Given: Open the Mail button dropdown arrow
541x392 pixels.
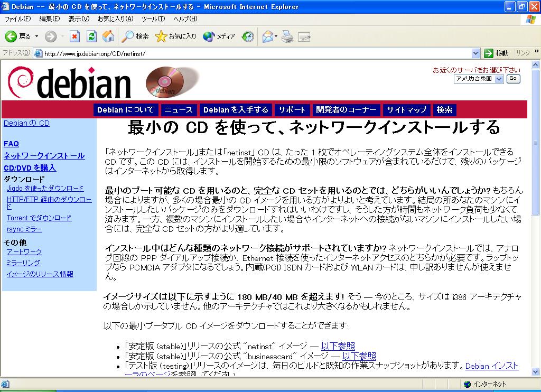Looking at the screenshot, I should (x=276, y=36).
